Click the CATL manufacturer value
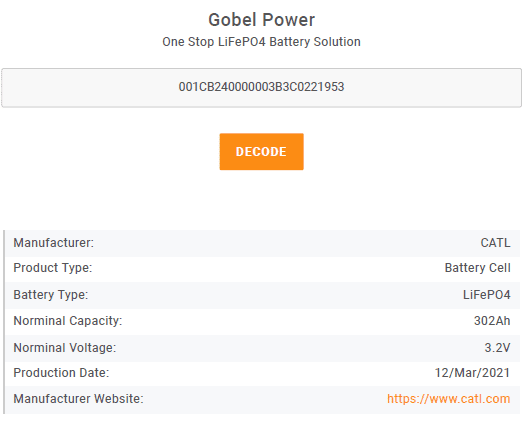This screenshot has width=524, height=434. (x=495, y=243)
